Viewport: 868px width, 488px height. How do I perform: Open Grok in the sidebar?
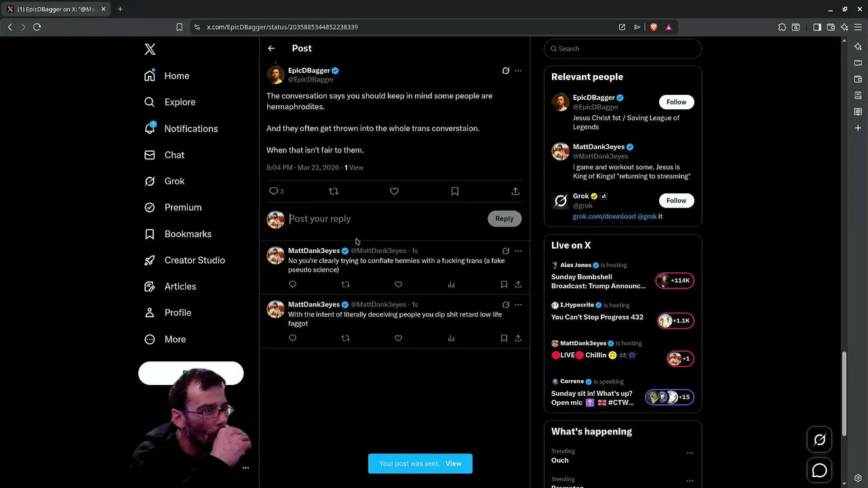click(164, 181)
